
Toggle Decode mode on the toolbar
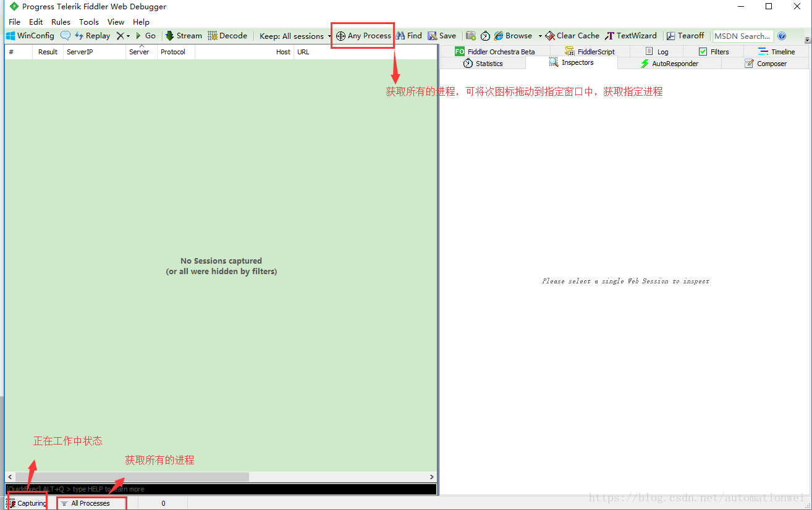(x=227, y=36)
